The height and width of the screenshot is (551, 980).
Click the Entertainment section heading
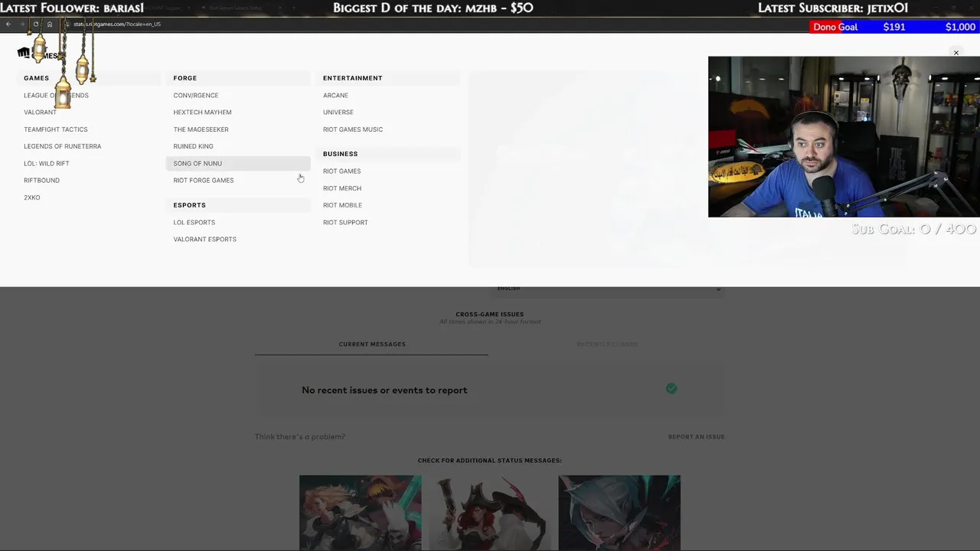(352, 78)
